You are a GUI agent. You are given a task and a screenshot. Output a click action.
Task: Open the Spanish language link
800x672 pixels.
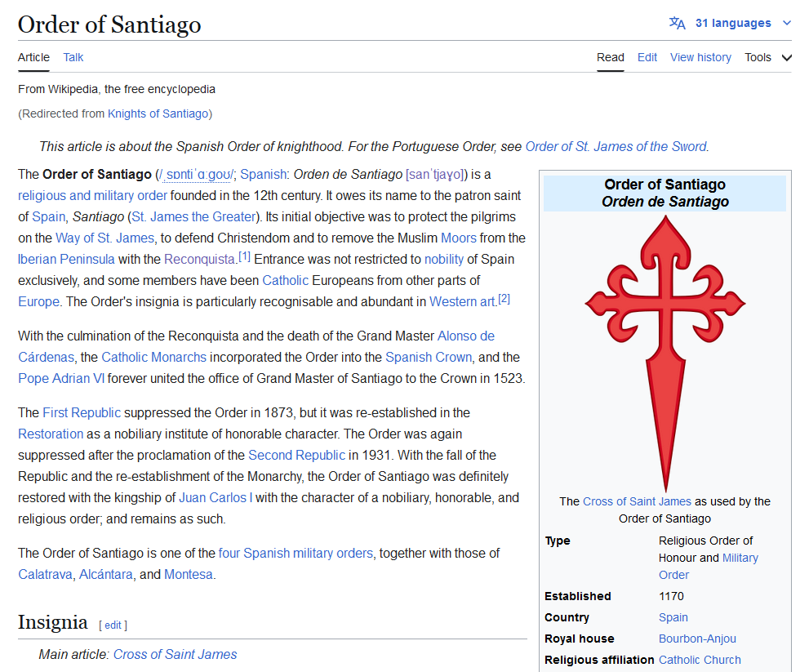coord(263,175)
